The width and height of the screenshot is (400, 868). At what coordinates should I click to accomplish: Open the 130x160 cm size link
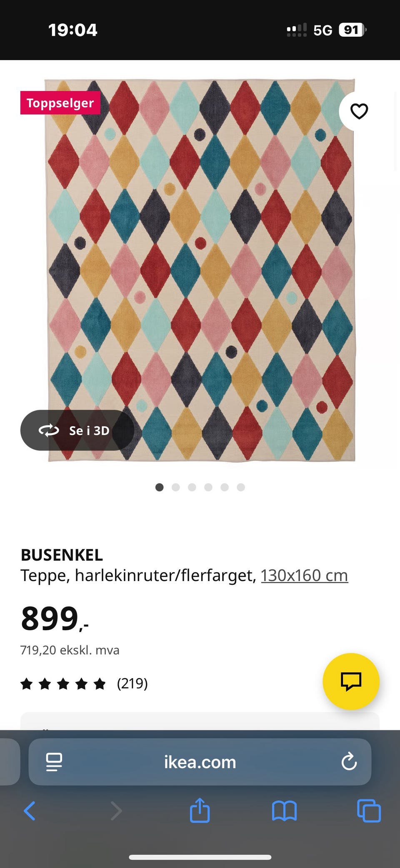[304, 575]
